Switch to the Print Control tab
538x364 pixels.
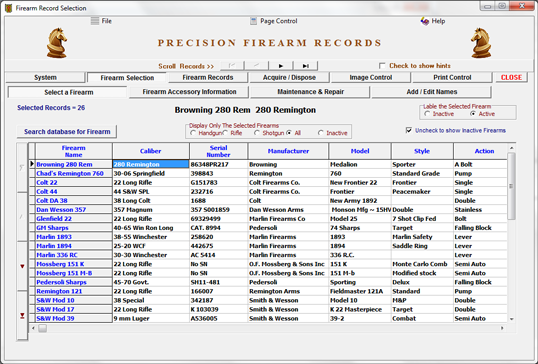[x=452, y=78]
